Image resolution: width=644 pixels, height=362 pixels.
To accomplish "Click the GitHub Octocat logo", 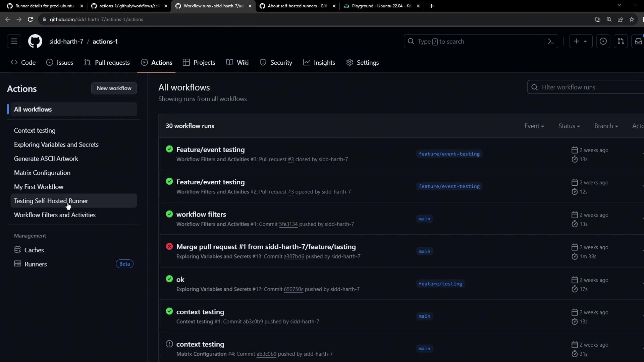I will coord(35,41).
